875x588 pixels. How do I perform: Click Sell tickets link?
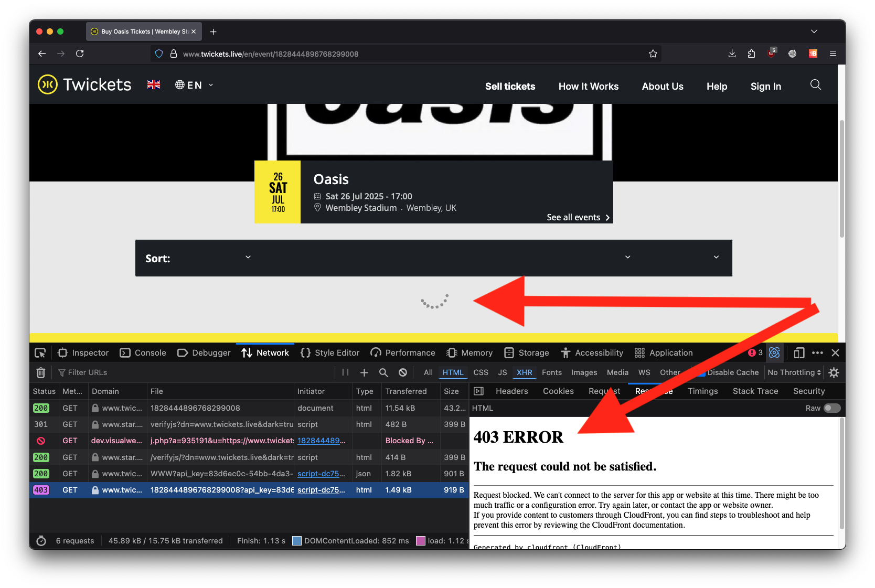click(x=510, y=87)
